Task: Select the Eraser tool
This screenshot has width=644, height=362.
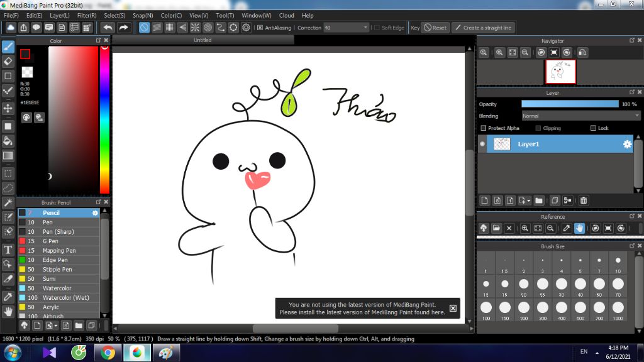Action: (x=8, y=61)
